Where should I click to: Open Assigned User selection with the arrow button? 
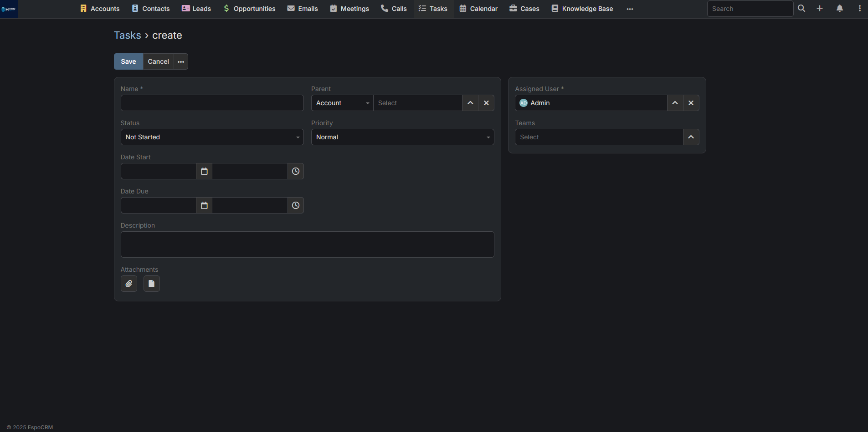point(675,103)
